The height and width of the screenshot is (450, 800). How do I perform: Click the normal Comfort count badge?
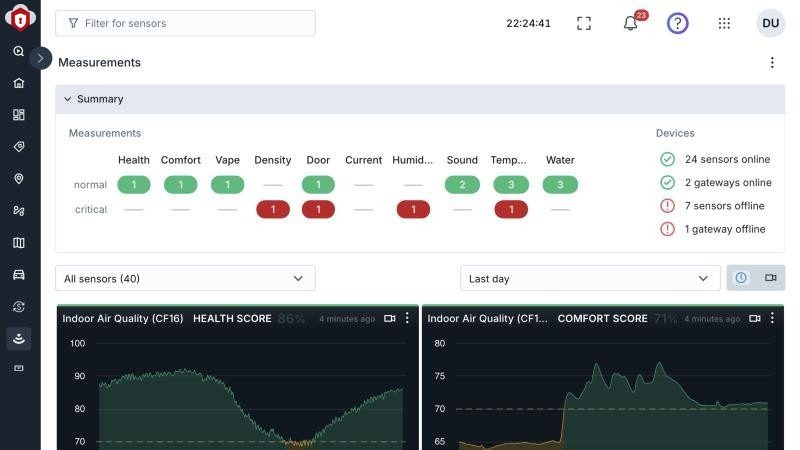[x=181, y=185]
